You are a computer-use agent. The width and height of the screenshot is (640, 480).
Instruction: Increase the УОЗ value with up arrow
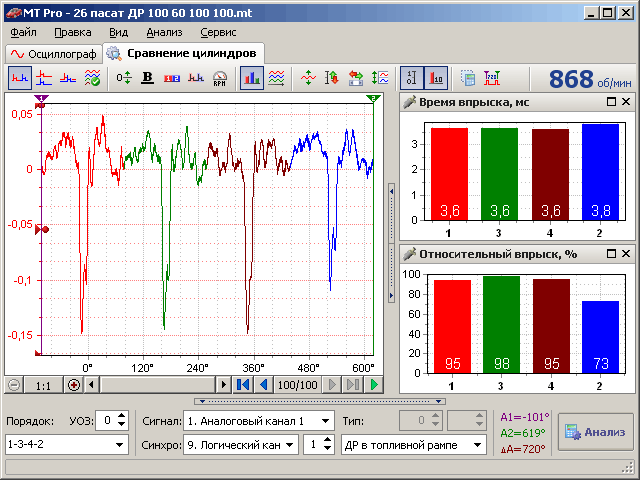[x=122, y=416]
